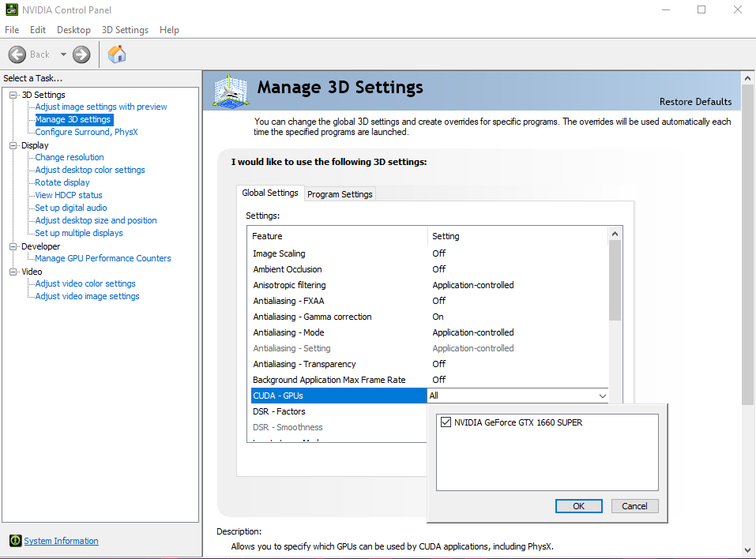Select Antialiasing - Mode row

point(429,332)
